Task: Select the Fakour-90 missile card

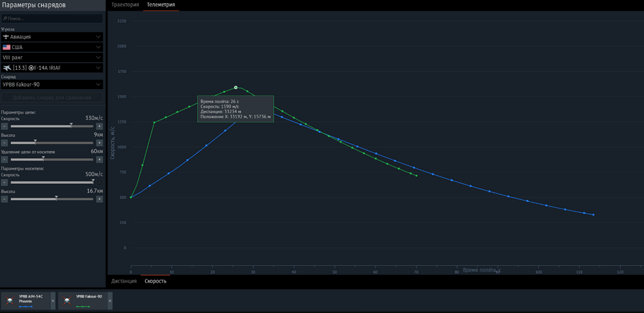Action: pos(83,301)
